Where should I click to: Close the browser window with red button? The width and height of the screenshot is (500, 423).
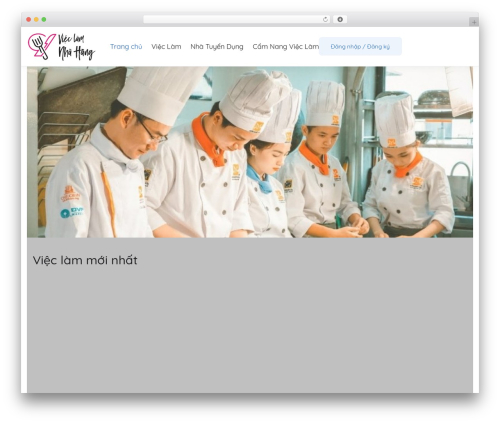(29, 20)
